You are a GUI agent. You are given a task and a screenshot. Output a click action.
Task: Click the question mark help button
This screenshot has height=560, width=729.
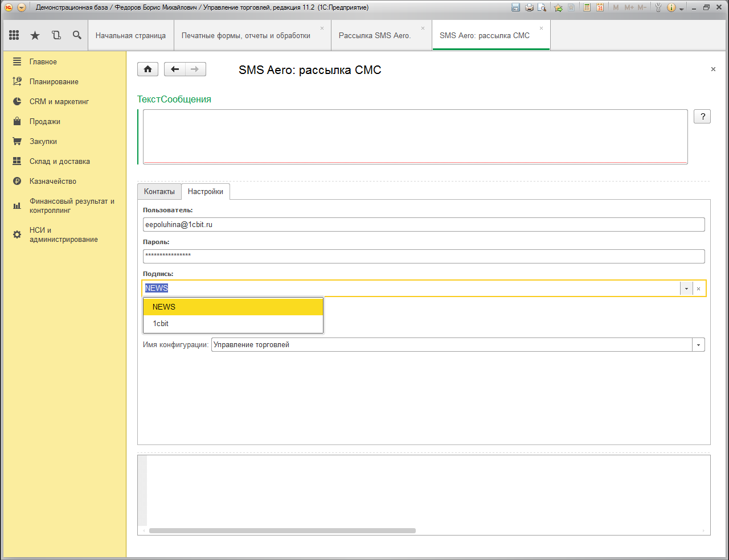click(702, 117)
